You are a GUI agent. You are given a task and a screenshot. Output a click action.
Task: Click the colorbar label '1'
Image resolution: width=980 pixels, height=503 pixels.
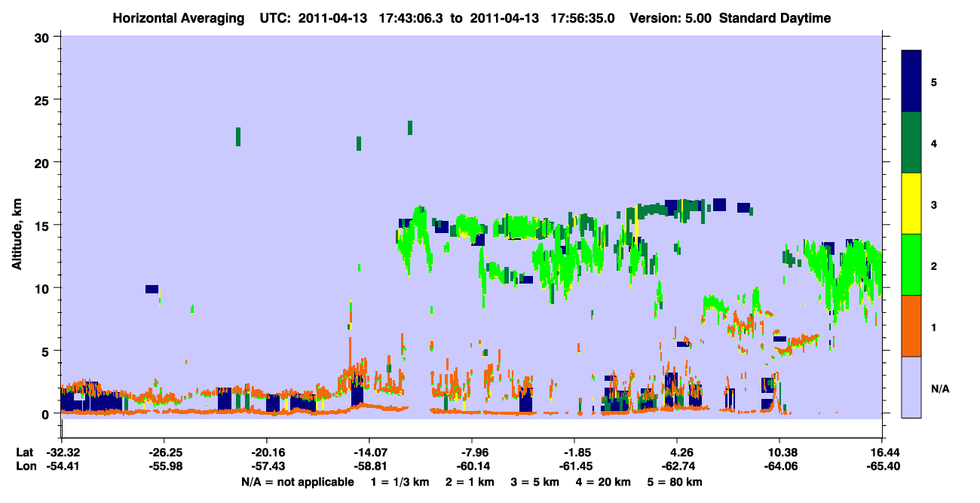click(934, 327)
